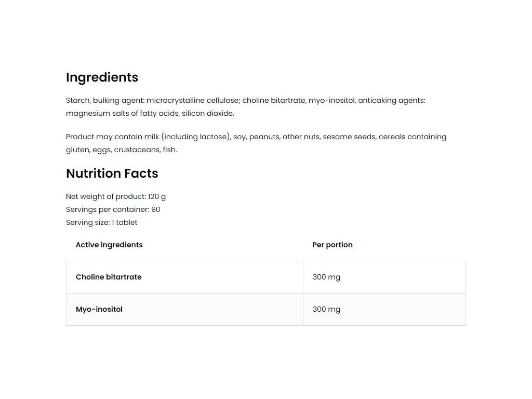Click the "Servings per container: 90" line
Viewport: 532px width, 399px height.
tap(113, 209)
